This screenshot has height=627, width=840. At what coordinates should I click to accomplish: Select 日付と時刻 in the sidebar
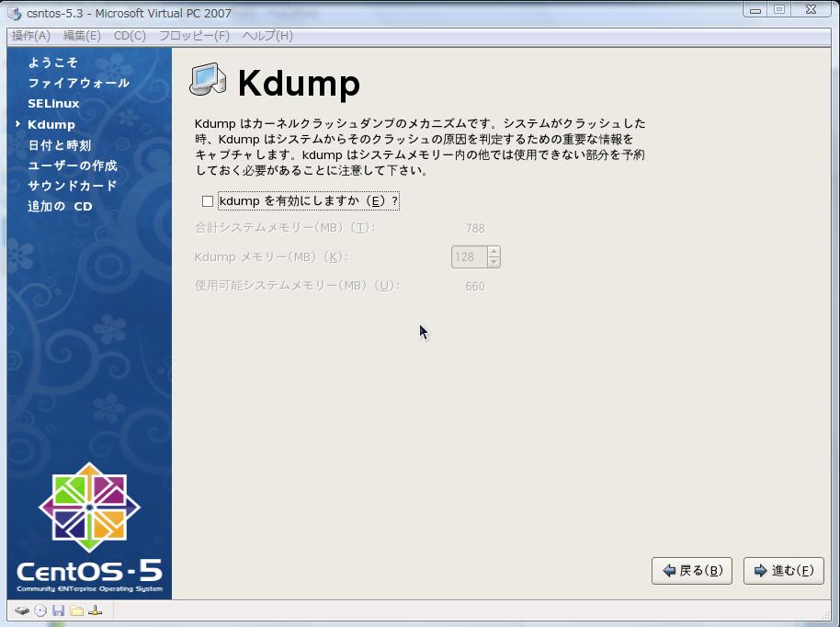(59, 145)
